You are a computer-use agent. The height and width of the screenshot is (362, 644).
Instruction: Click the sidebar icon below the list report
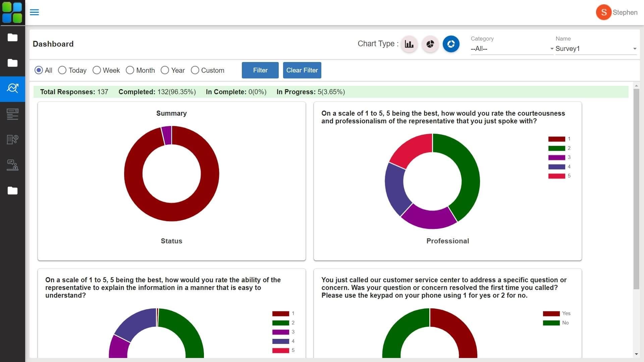(12, 139)
